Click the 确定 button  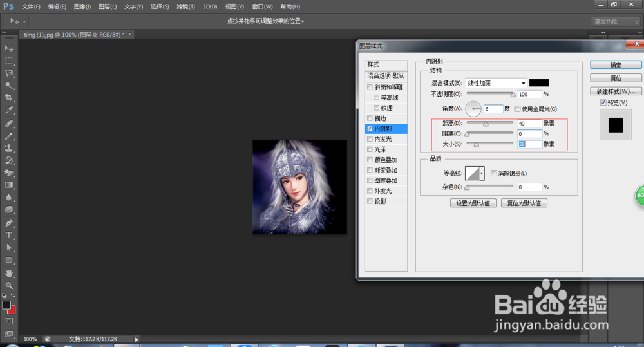pos(616,65)
